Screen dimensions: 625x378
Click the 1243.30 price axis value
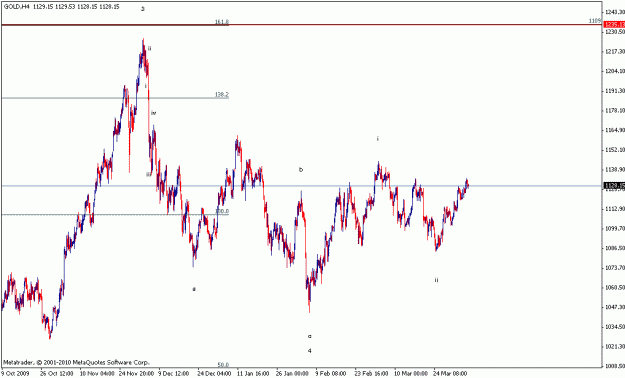pyautogui.click(x=615, y=12)
